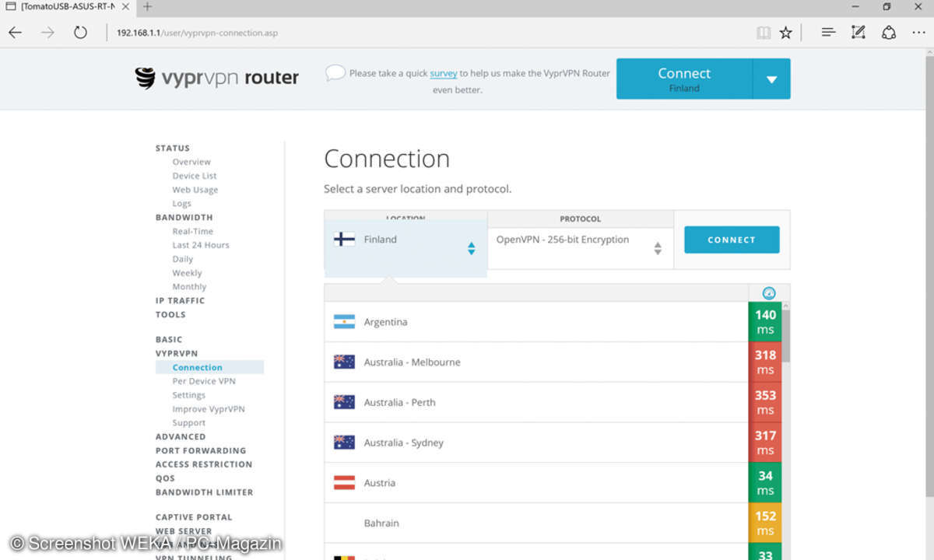Select Connection in VyprVPN menu
The width and height of the screenshot is (934, 560).
(209, 367)
